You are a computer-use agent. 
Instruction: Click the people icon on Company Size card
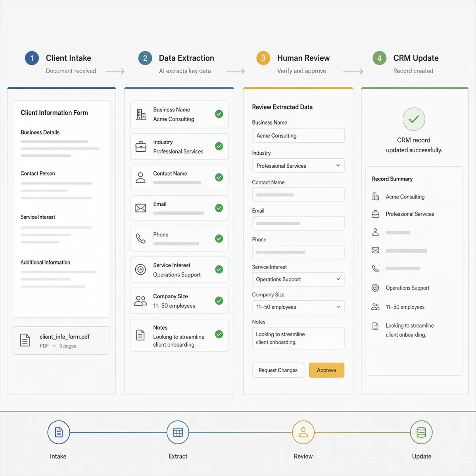click(140, 301)
